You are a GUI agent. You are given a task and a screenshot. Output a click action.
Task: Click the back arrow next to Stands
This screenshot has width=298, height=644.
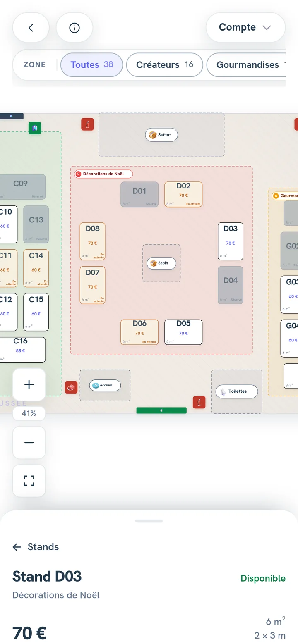[17, 547]
